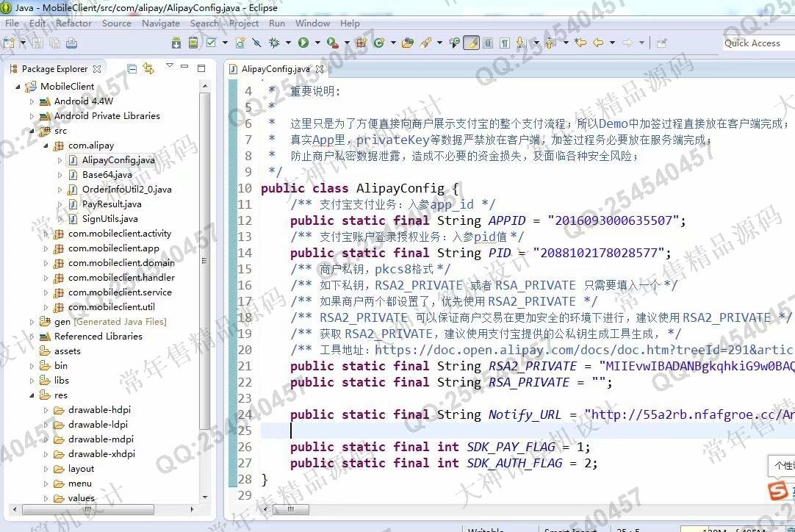Image resolution: width=795 pixels, height=532 pixels.
Task: Click the Last Edit Location icon
Action: coord(580,43)
